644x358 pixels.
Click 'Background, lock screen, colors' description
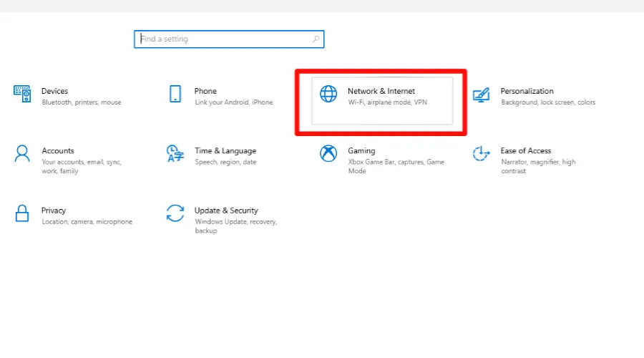pyautogui.click(x=548, y=102)
